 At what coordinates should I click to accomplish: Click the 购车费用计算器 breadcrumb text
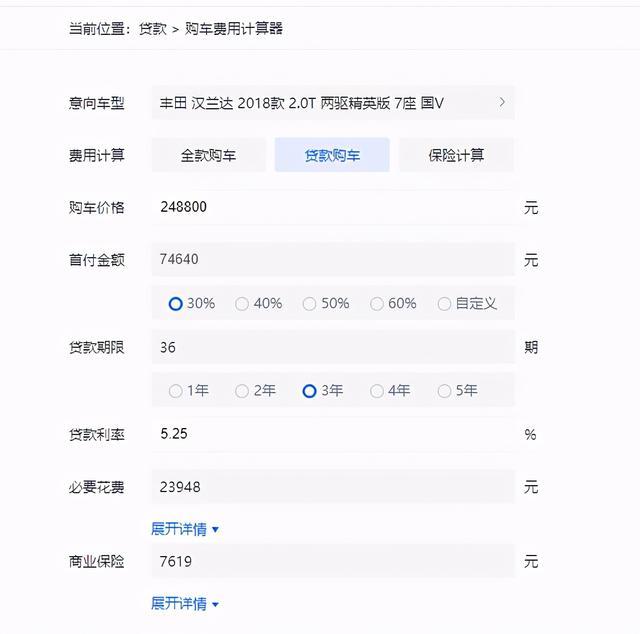coord(233,29)
